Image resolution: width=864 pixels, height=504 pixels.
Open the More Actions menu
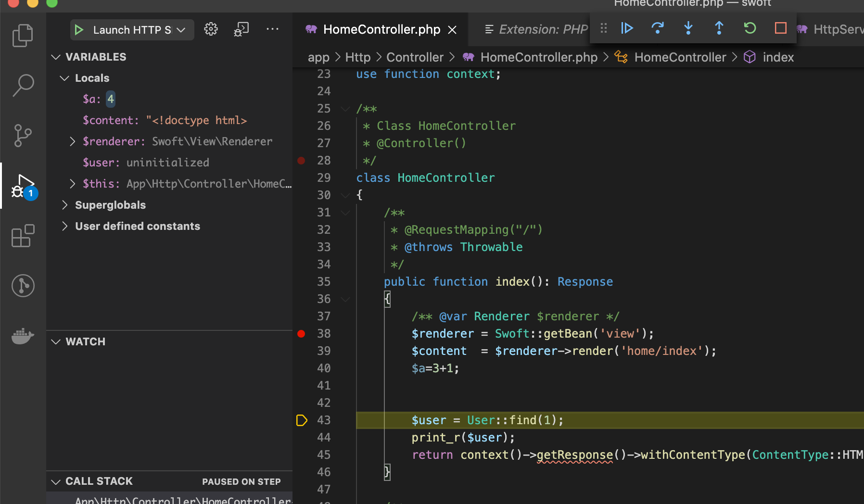pyautogui.click(x=272, y=29)
